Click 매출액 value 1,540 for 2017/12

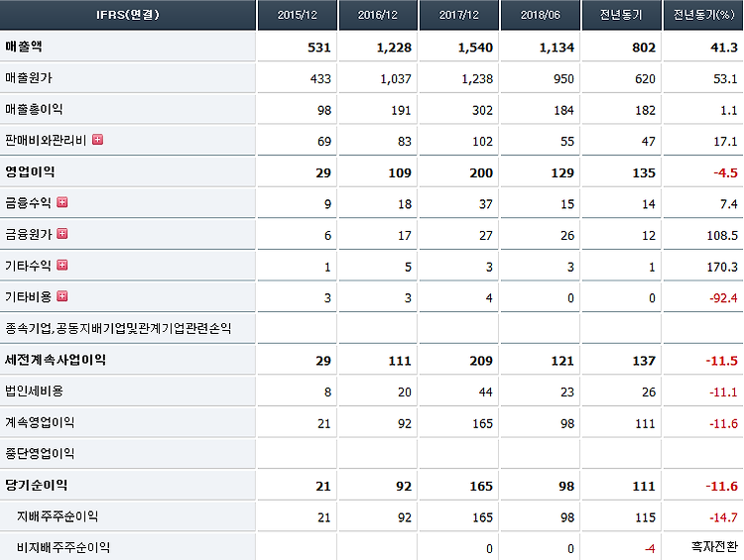click(475, 48)
